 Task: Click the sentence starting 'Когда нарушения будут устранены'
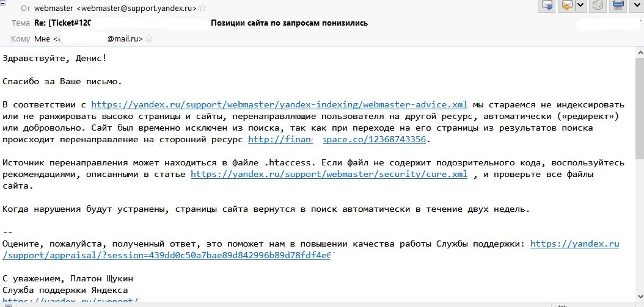[266, 209]
